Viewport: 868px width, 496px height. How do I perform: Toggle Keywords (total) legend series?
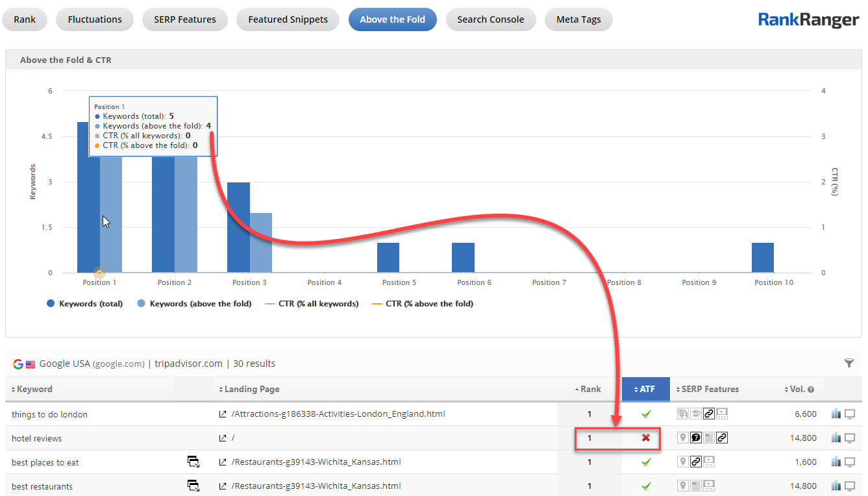pos(84,303)
